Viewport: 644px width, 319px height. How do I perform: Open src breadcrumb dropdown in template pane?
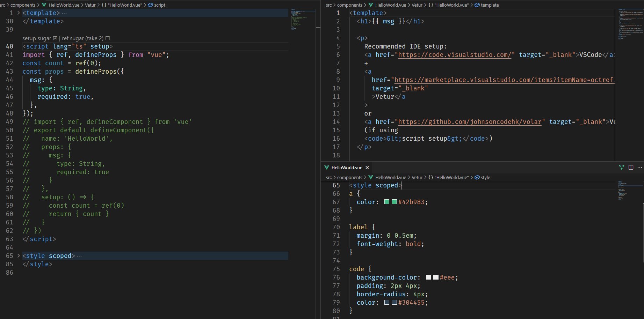click(329, 5)
